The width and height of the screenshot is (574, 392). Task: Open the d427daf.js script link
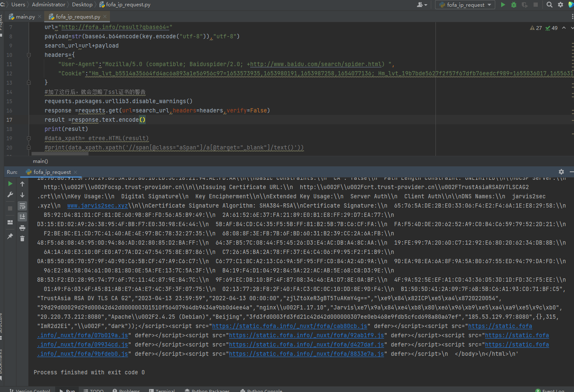[x=307, y=344]
